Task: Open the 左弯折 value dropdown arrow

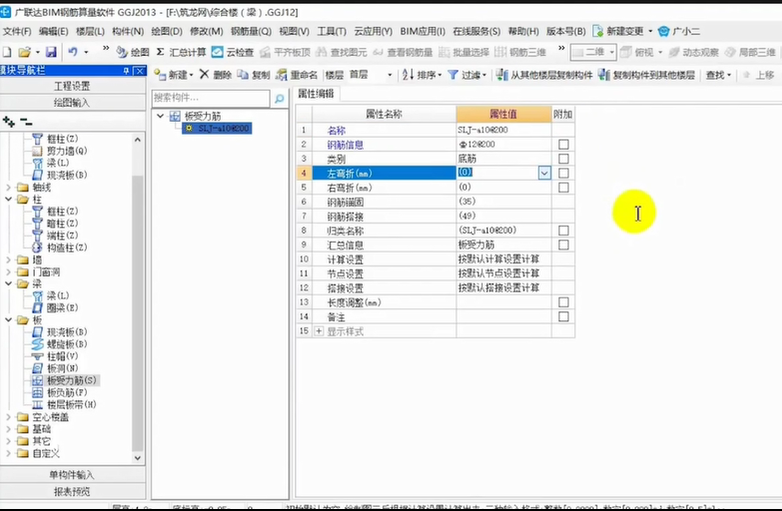Action: point(544,173)
